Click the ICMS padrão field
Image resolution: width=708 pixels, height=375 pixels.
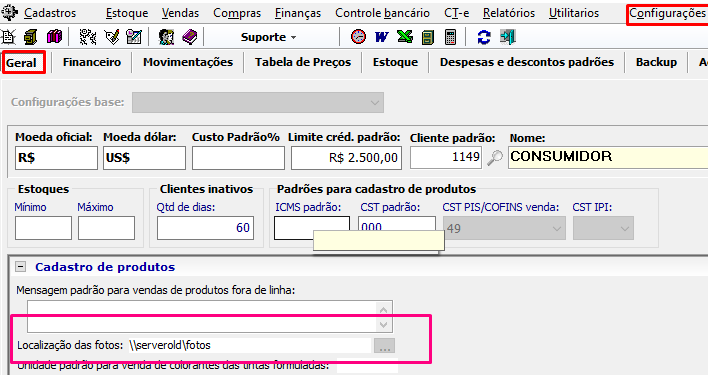point(312,228)
